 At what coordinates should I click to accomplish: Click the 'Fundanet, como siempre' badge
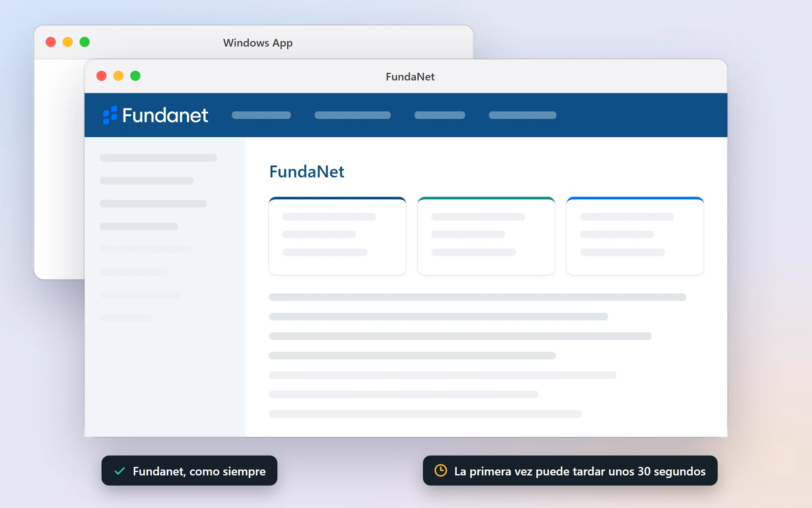[x=189, y=471]
